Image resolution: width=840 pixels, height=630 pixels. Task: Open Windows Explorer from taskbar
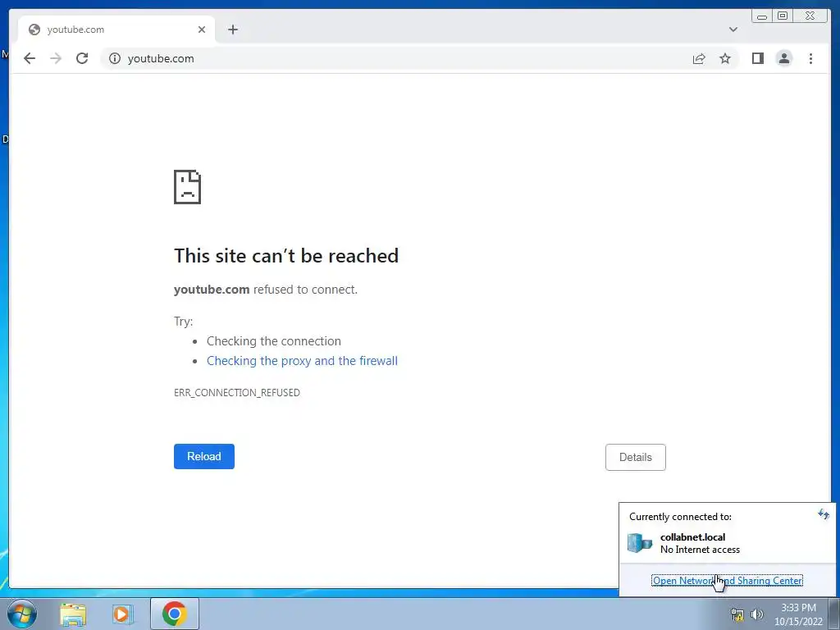[73, 614]
